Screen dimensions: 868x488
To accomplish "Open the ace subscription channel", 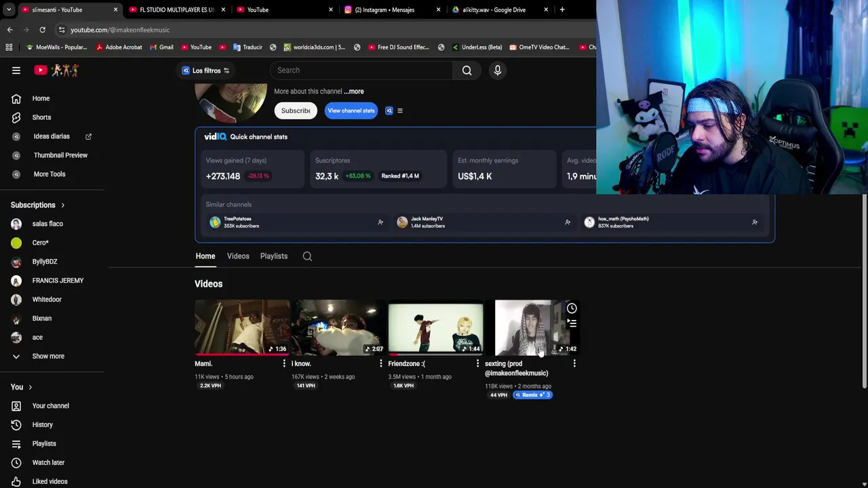I will (x=37, y=338).
